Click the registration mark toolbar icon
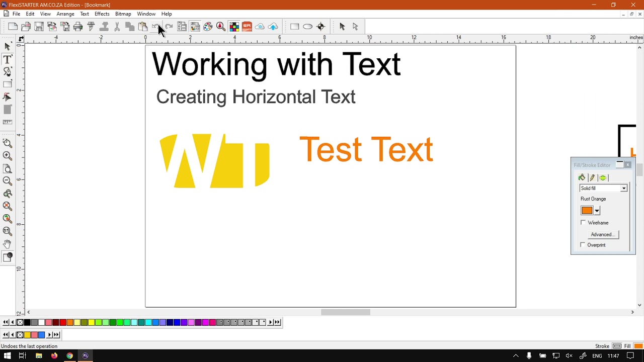Viewport: 644px width, 362px height. click(x=321, y=27)
